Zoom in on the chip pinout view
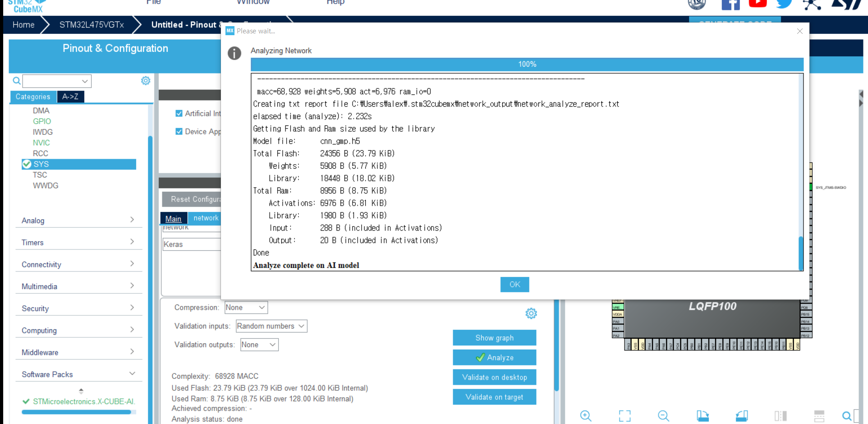Viewport: 868px width, 424px height. (x=585, y=415)
